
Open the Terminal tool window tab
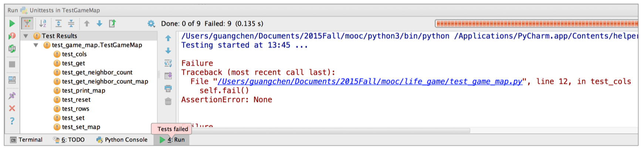(x=26, y=140)
